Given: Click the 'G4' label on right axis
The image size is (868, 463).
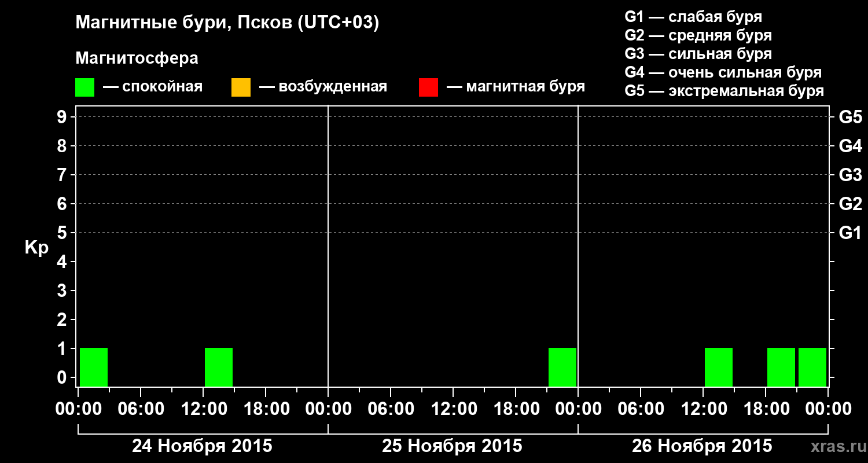Looking at the screenshot, I should point(850,146).
